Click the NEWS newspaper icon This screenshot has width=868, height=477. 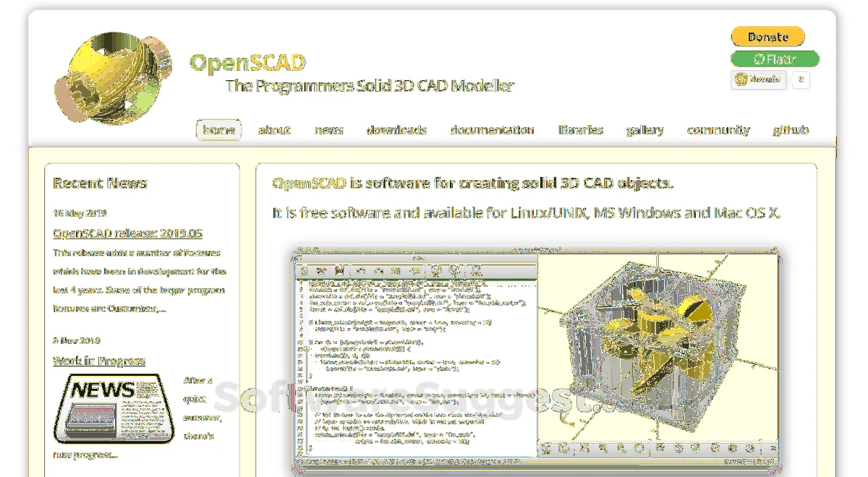click(x=114, y=408)
